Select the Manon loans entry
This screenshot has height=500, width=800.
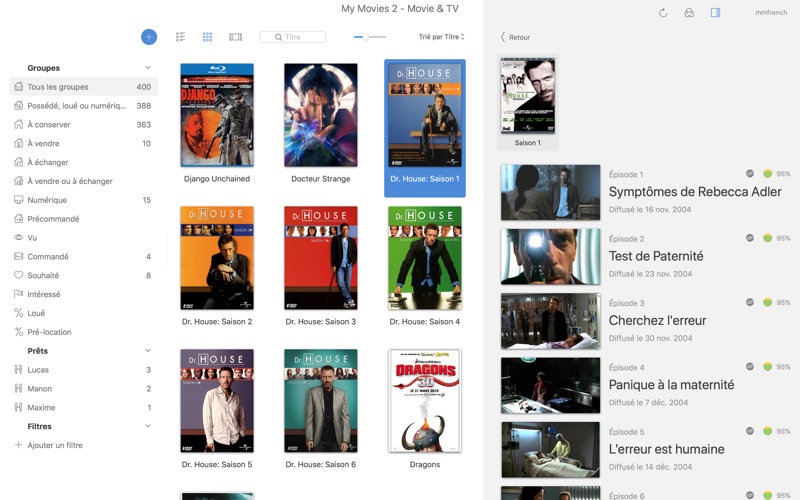click(83, 388)
